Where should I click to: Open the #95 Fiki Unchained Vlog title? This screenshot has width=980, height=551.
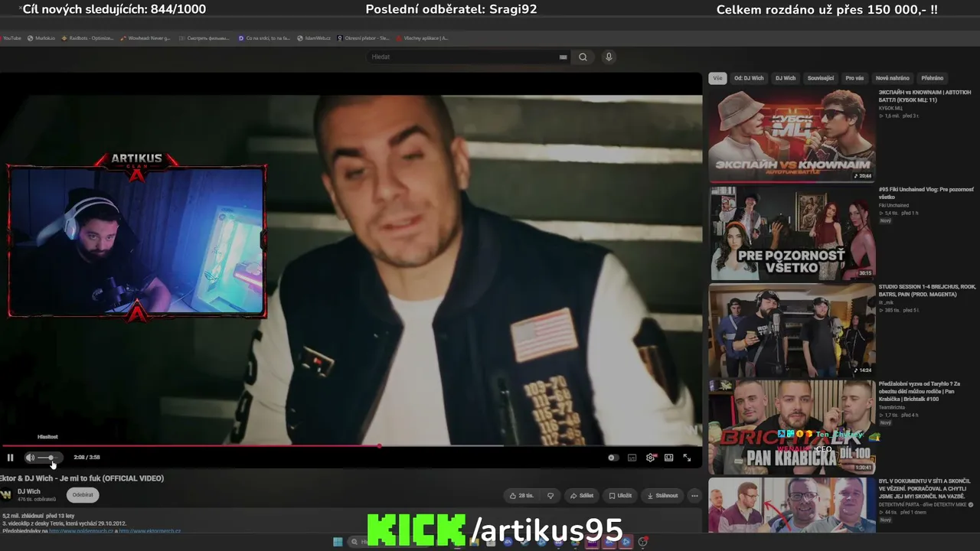click(926, 193)
